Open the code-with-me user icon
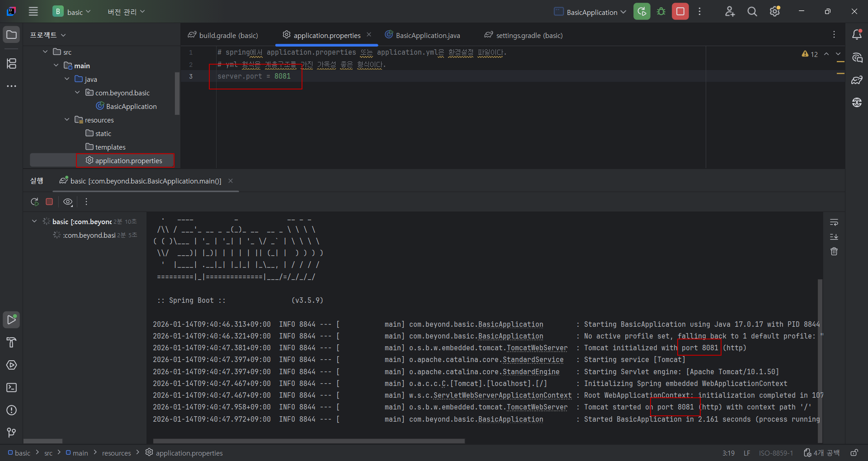The height and width of the screenshot is (461, 868). click(730, 12)
